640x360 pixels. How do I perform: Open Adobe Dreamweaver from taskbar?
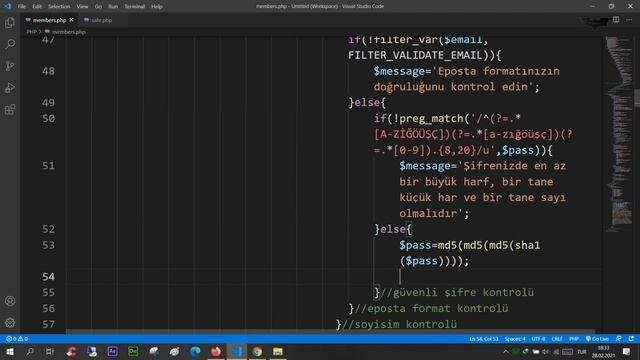pos(133,351)
